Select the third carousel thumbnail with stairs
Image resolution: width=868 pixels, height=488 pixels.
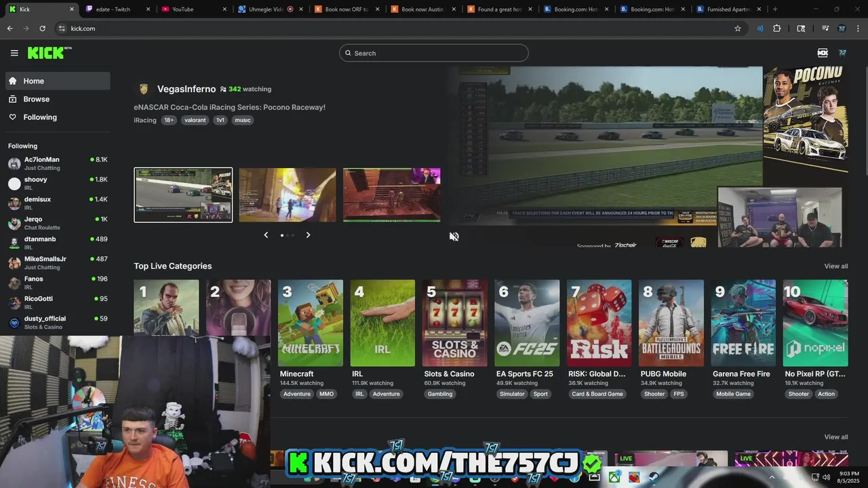pos(392,195)
